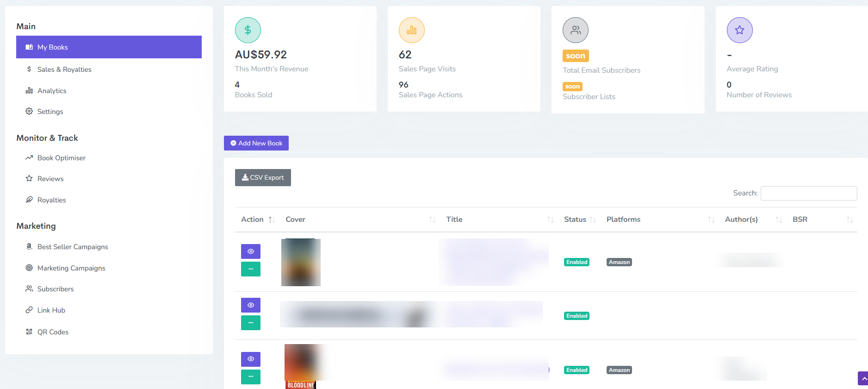This screenshot has height=389, width=868.
Task: View first book with eye button
Action: [x=251, y=251]
